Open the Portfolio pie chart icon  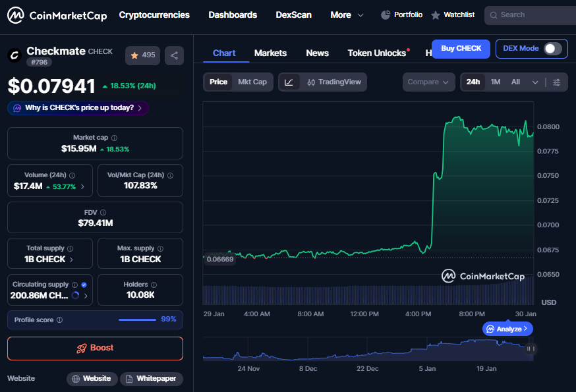(x=386, y=15)
